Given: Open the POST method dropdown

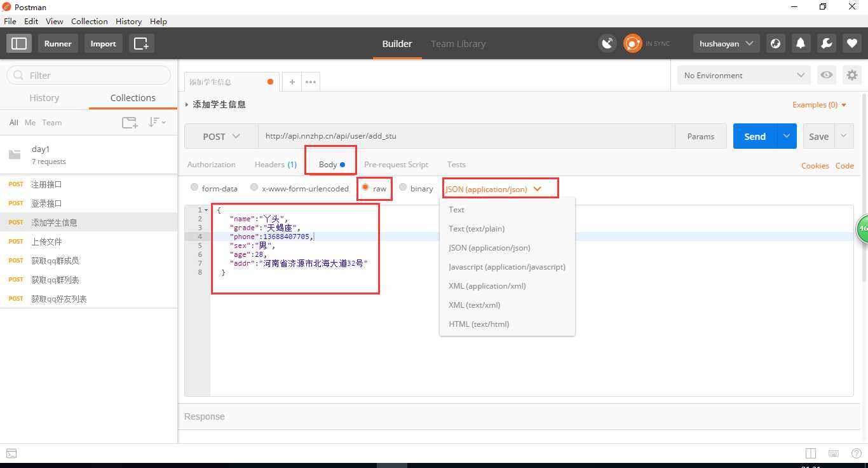Looking at the screenshot, I should [x=221, y=136].
